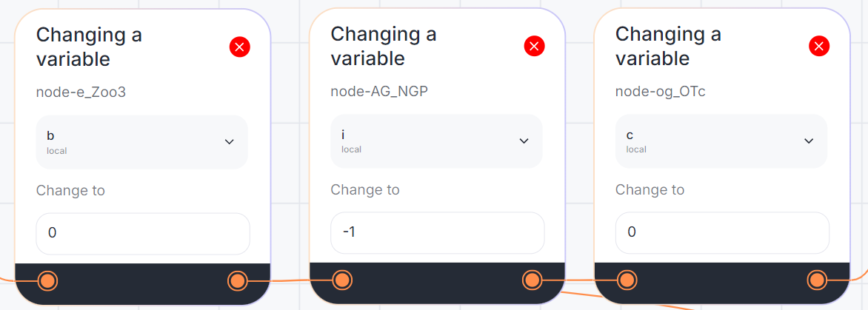This screenshot has width=868, height=310.
Task: Delete the node-e_Zoo3 card with red X
Action: tap(239, 47)
